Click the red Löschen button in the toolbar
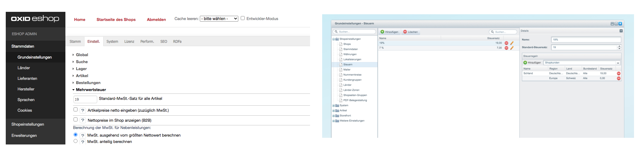 tap(411, 32)
